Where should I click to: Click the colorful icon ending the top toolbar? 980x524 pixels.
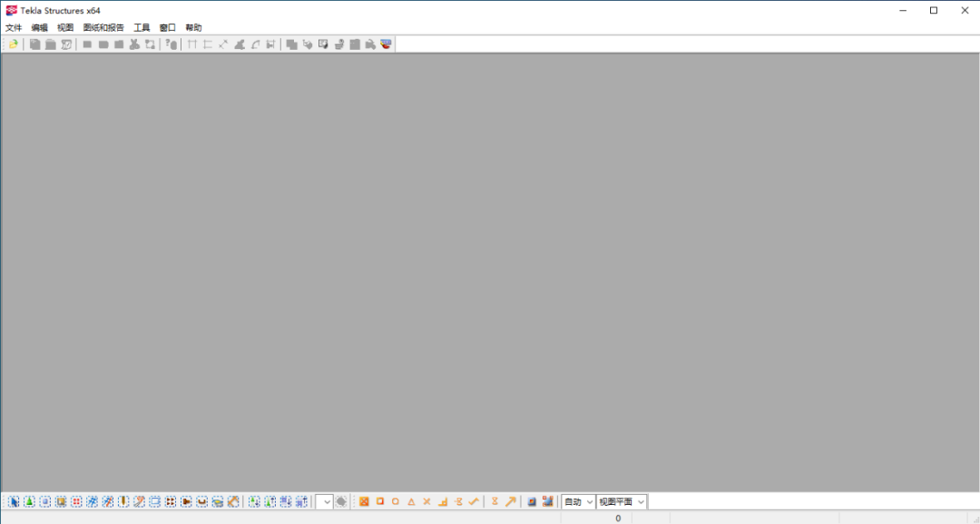[x=386, y=44]
